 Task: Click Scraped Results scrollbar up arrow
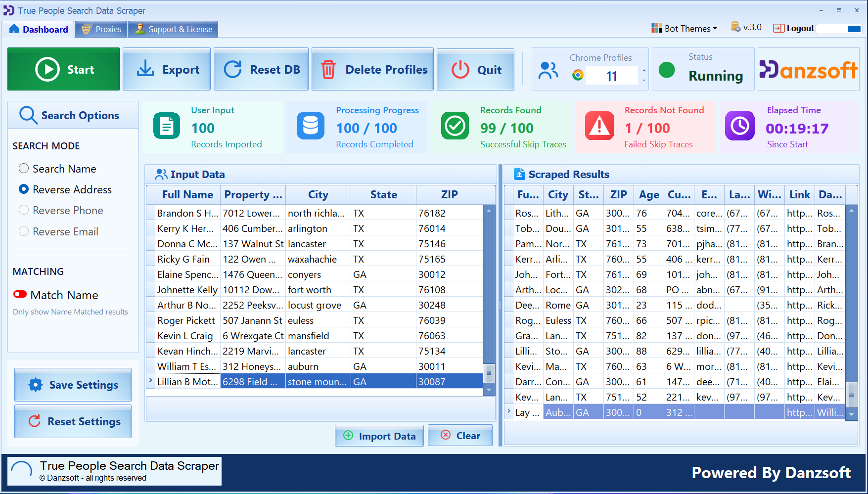851,210
